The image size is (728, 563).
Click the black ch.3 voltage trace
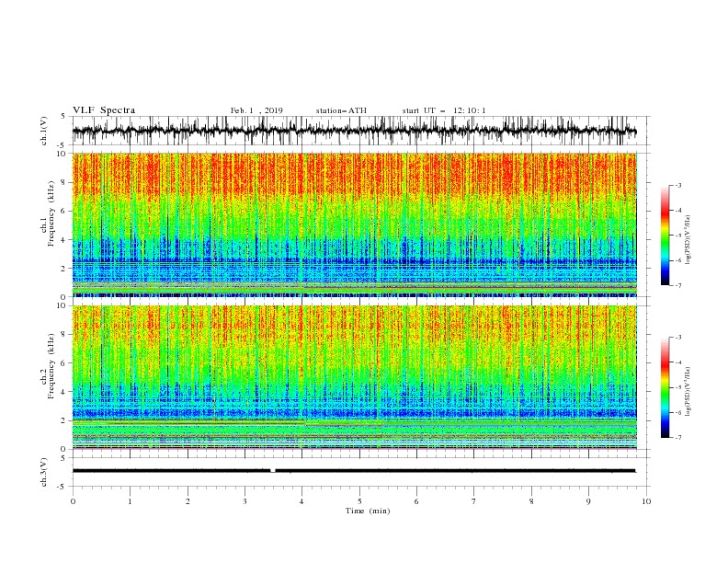[354, 471]
